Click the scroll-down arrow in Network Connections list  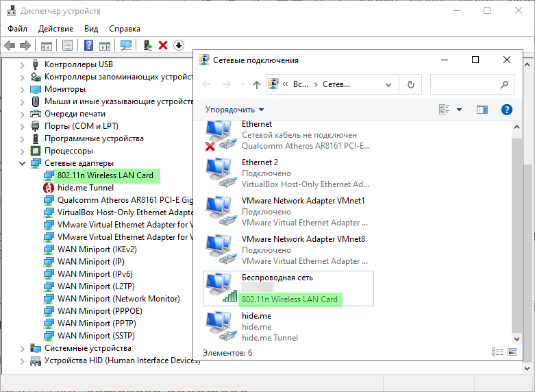click(x=517, y=339)
